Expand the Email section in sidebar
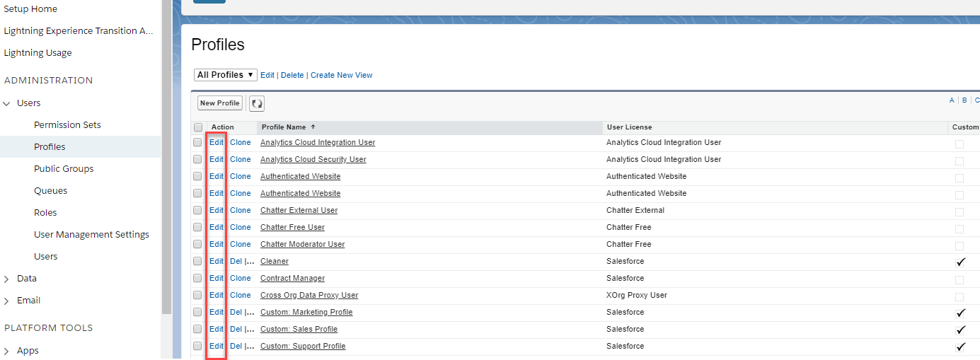This screenshot has height=360, width=980. [7, 301]
